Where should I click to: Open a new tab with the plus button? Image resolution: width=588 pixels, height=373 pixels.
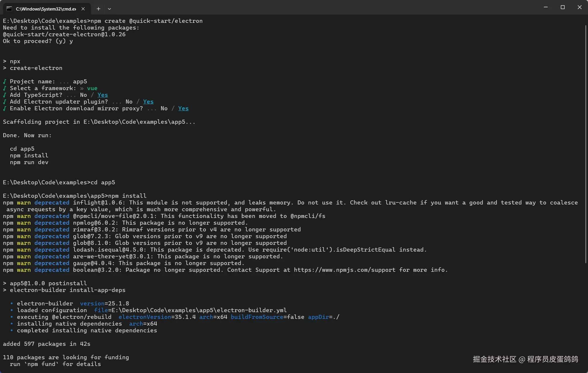tap(98, 9)
